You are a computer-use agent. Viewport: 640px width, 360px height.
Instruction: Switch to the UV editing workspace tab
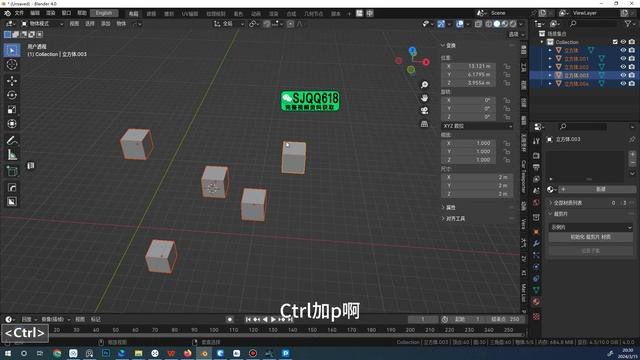(x=190, y=14)
